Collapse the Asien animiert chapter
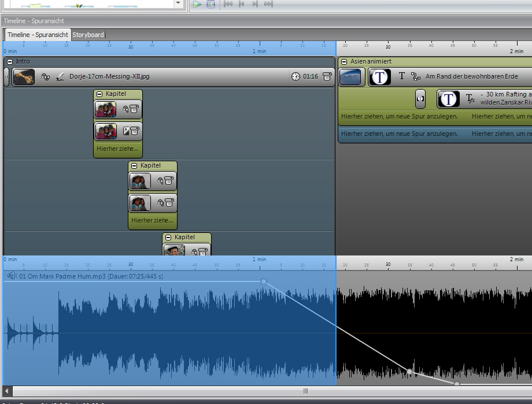Image resolution: width=532 pixels, height=404 pixels. 344,61
